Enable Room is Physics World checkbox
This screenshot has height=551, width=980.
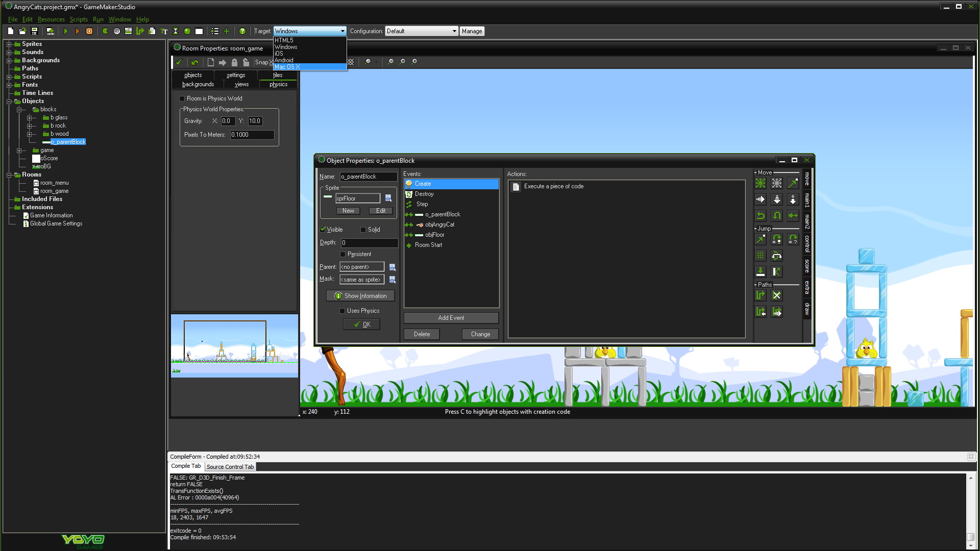(182, 98)
